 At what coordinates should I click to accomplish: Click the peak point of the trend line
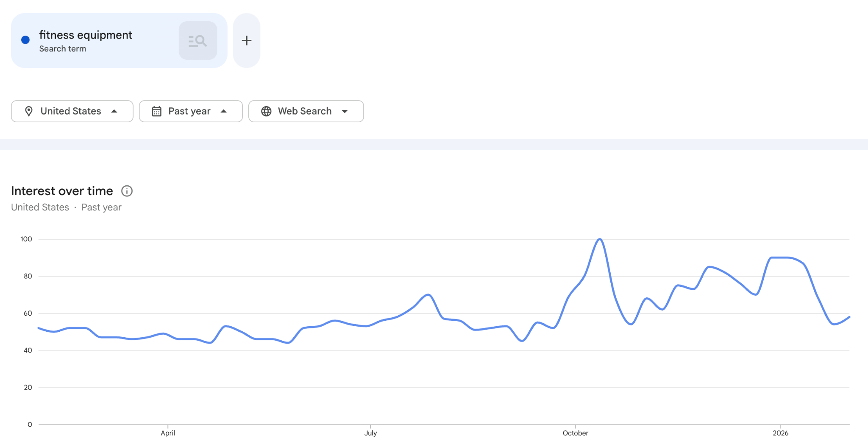(599, 239)
